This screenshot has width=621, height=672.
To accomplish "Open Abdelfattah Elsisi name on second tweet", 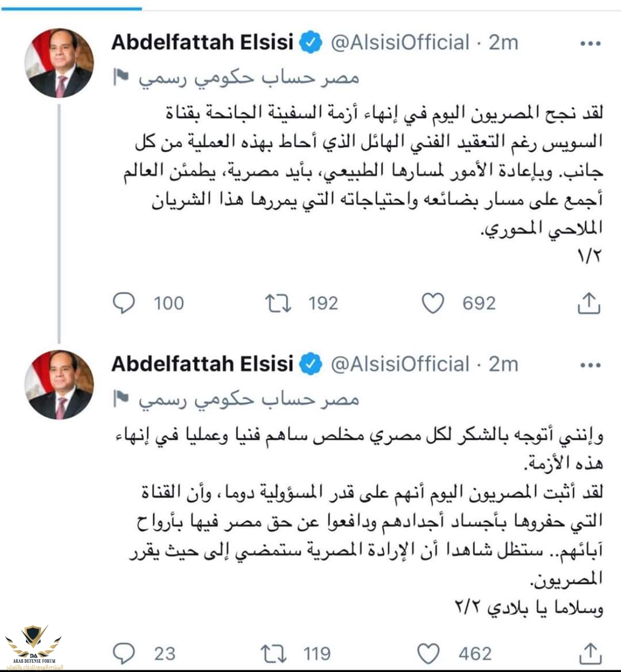I will 202,364.
